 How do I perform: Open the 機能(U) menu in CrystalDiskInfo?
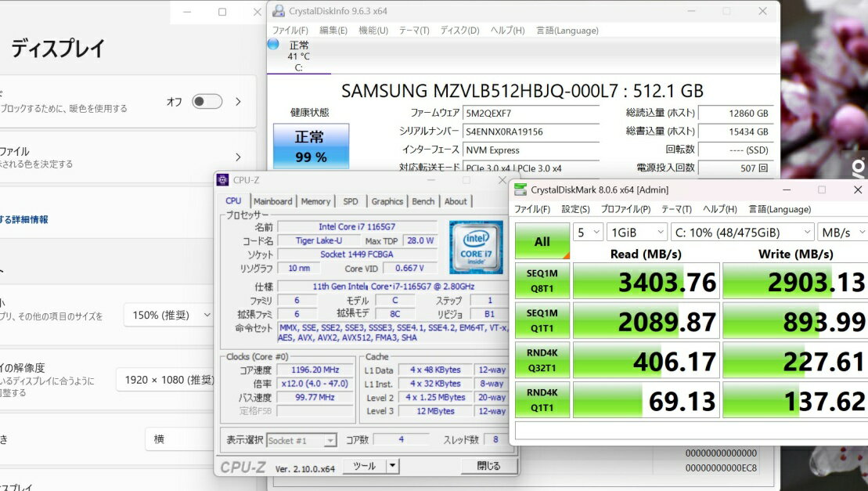(x=373, y=31)
